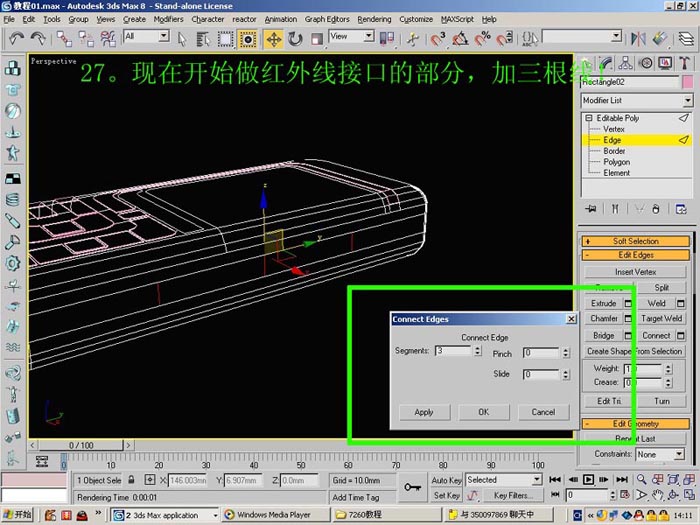The width and height of the screenshot is (700, 525).
Task: Open Chamfer settings box icon
Action: tap(628, 319)
